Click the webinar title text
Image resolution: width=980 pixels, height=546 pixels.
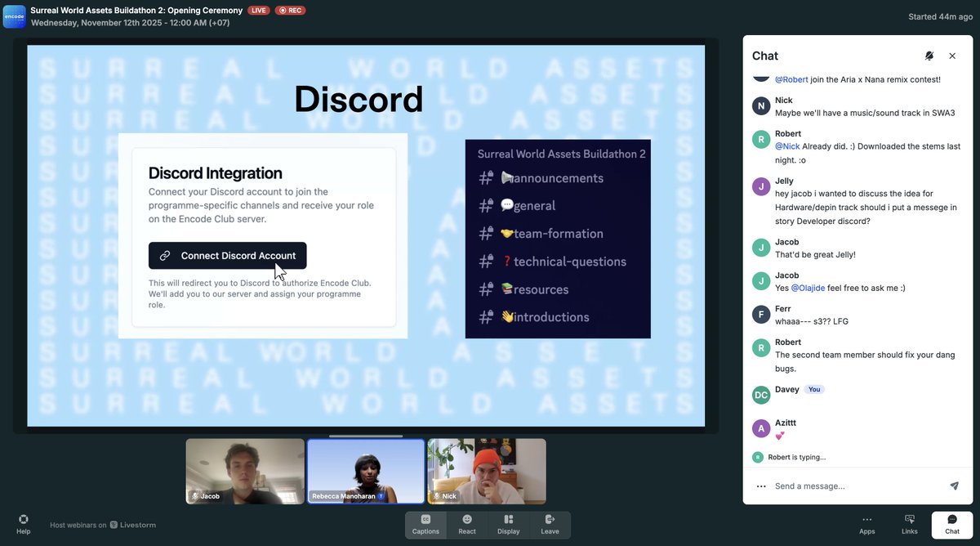pos(136,11)
